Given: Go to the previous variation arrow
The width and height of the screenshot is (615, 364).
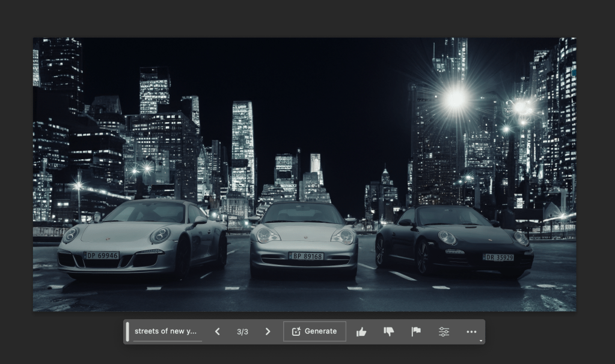Looking at the screenshot, I should click(218, 332).
